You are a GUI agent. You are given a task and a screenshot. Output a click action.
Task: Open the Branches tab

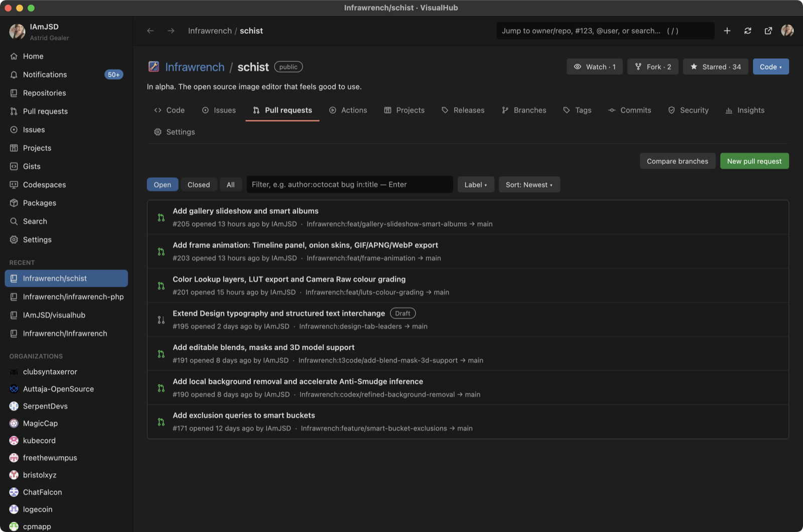click(x=524, y=110)
